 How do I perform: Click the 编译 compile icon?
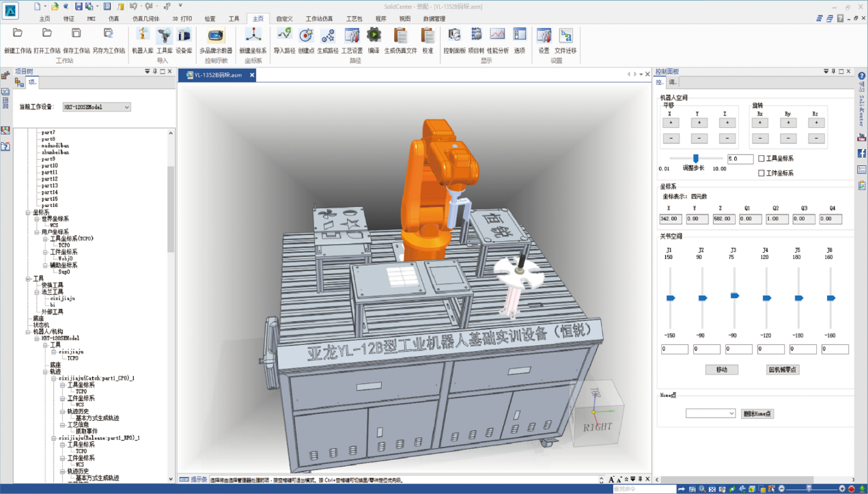(374, 40)
